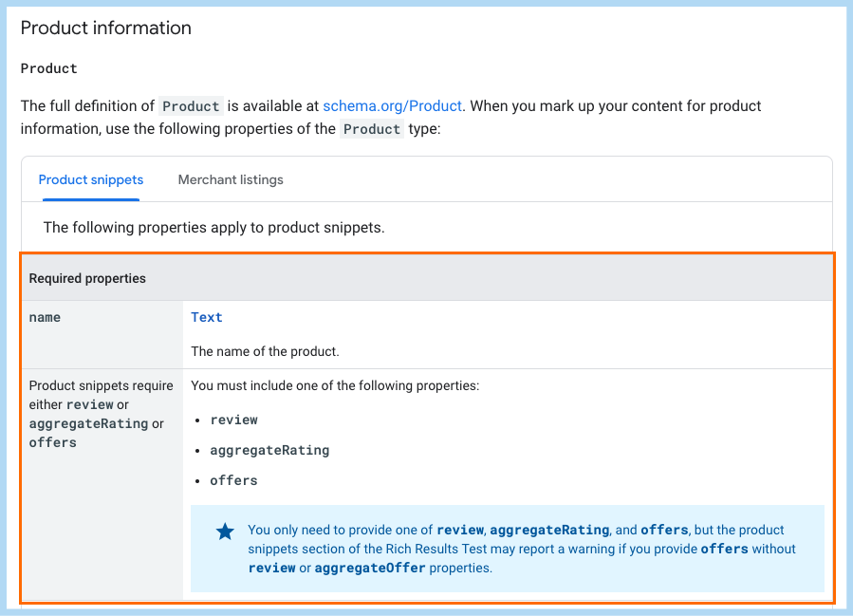Click the "properties apply to product snippets" sentence
Image resolution: width=853 pixels, height=616 pixels.
pyautogui.click(x=213, y=228)
